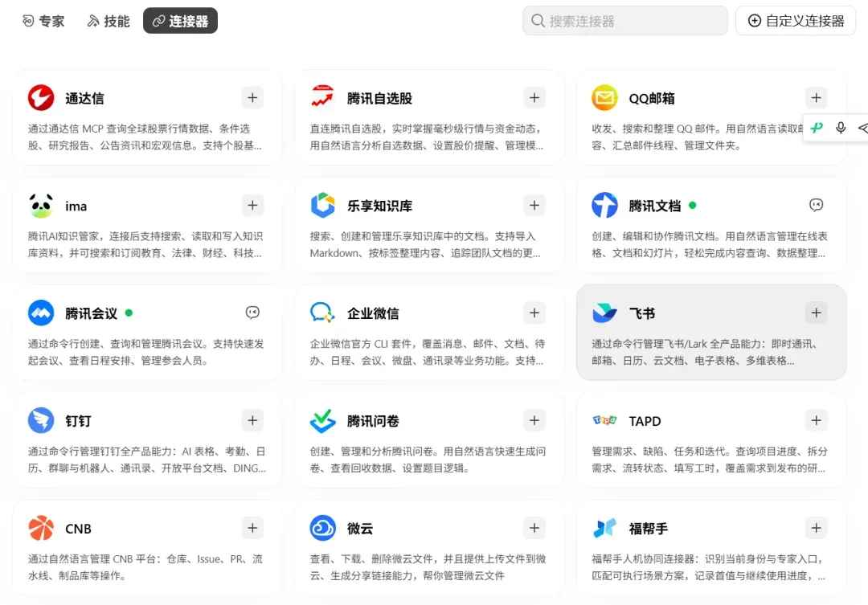Open the 福帮手 card title
Viewport: 868px width, 605px height.
(649, 529)
